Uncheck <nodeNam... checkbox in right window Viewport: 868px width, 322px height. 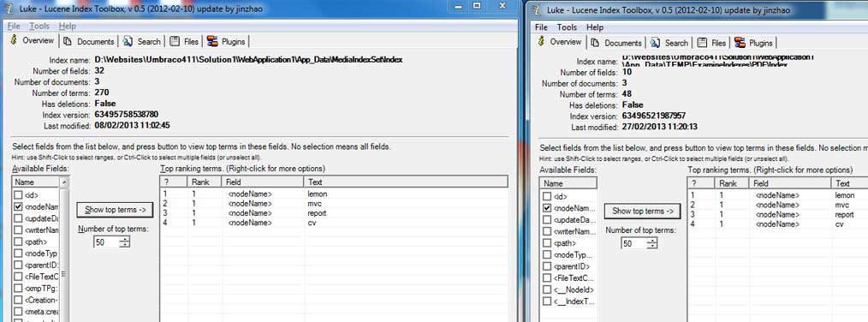[547, 208]
